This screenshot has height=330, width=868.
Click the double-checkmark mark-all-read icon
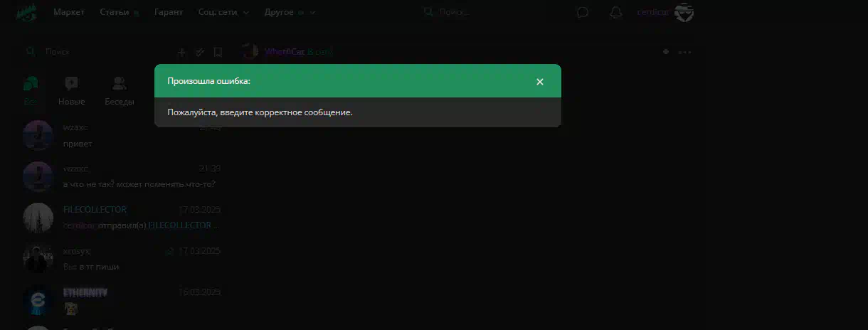[200, 52]
